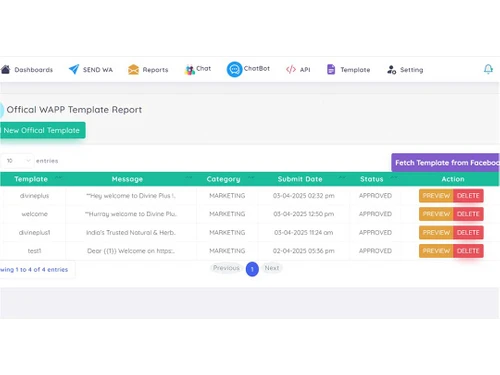
Task: Preview the divineplus template
Action: point(436,196)
